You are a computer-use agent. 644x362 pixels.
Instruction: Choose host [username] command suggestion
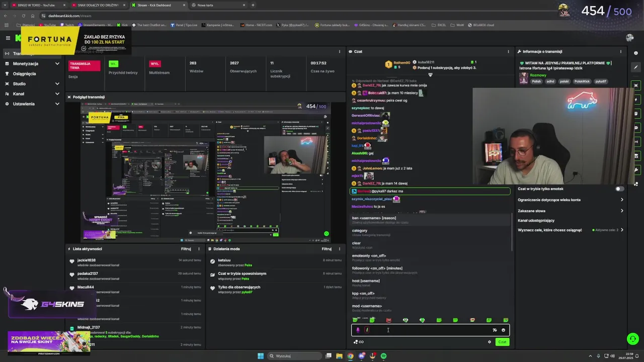coord(430,283)
